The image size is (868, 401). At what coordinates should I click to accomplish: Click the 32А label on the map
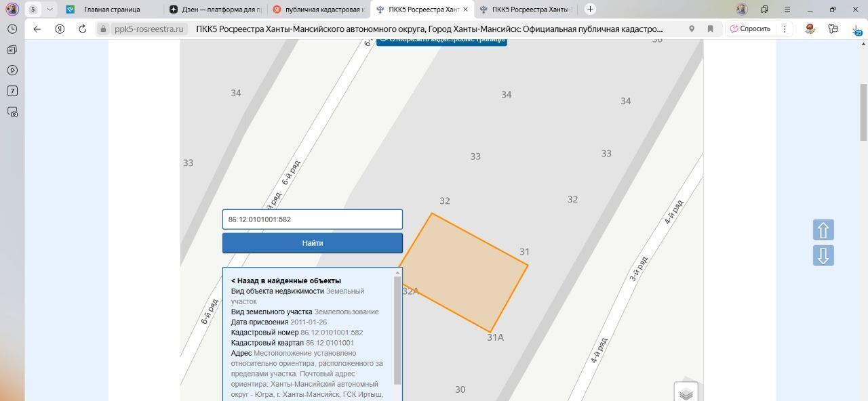click(410, 291)
